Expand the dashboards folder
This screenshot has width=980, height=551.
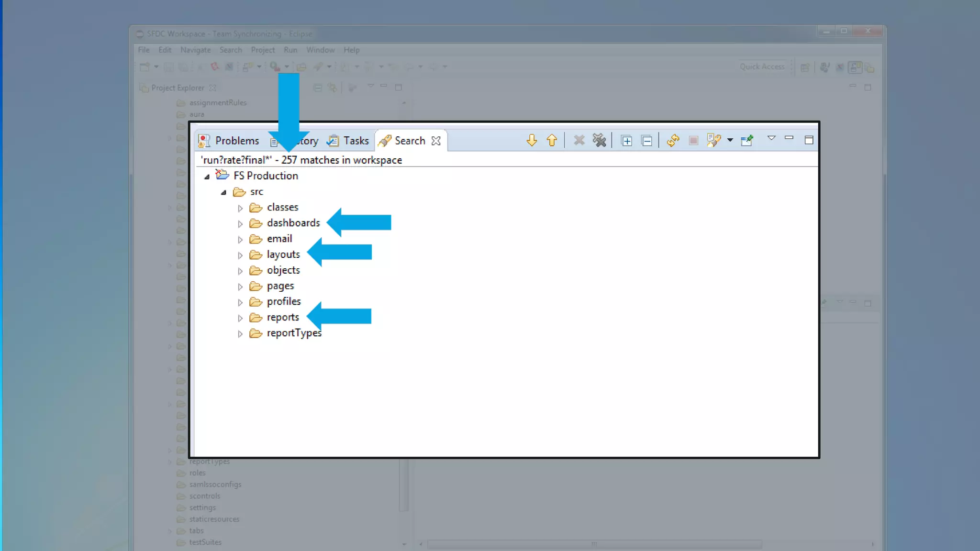click(x=240, y=224)
